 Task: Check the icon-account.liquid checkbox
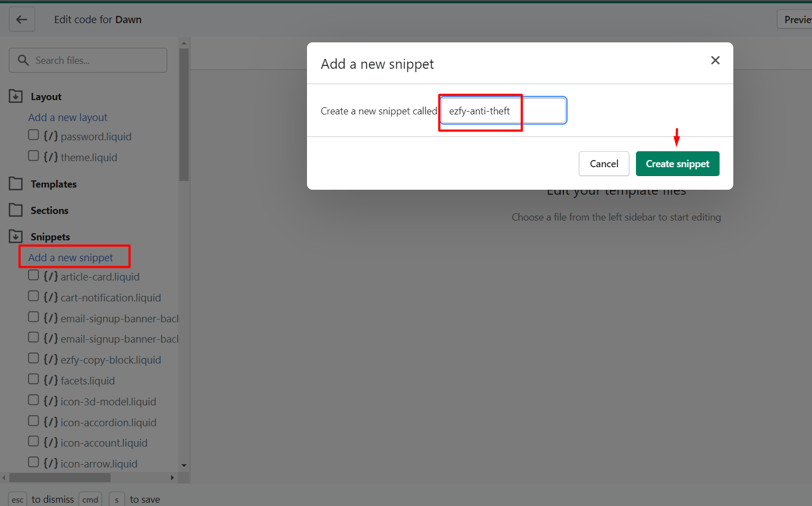pos(34,441)
